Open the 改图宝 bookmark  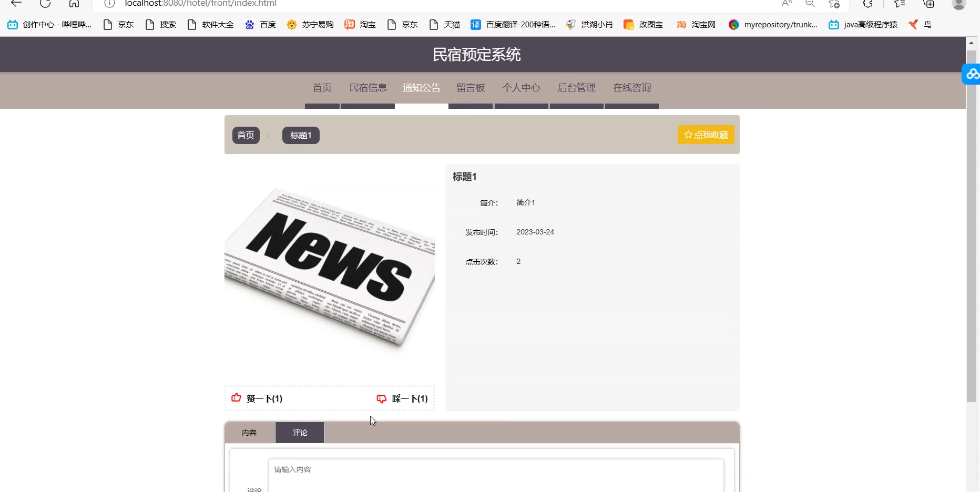pos(643,25)
